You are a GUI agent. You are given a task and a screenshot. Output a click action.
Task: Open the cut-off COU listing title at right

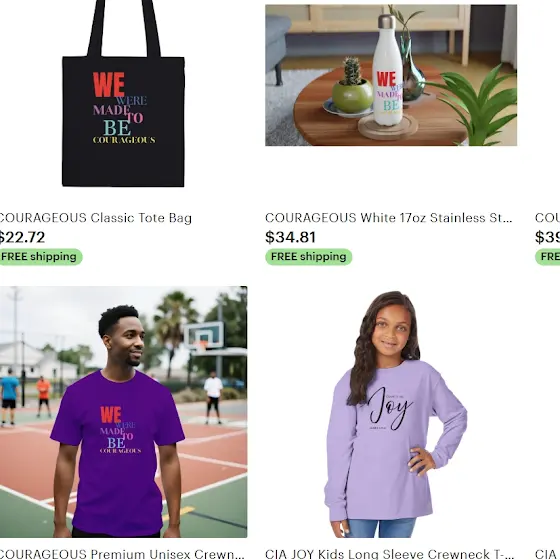(547, 218)
